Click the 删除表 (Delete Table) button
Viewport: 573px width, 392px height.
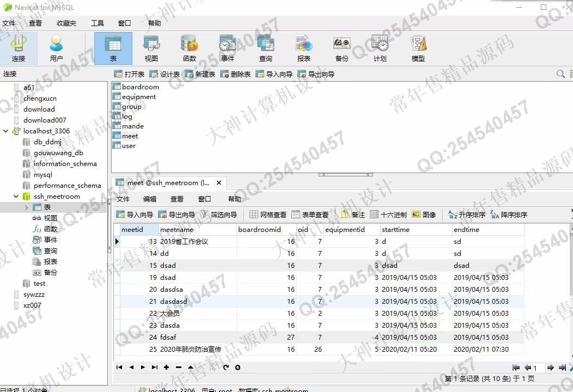[235, 74]
